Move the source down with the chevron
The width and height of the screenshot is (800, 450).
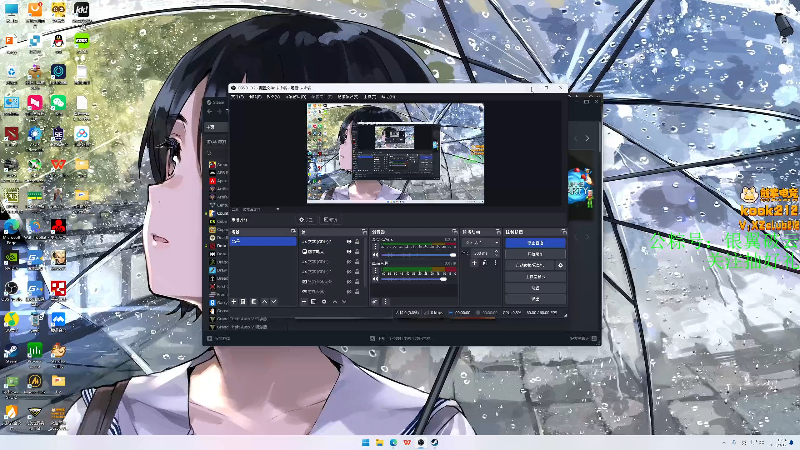344,302
